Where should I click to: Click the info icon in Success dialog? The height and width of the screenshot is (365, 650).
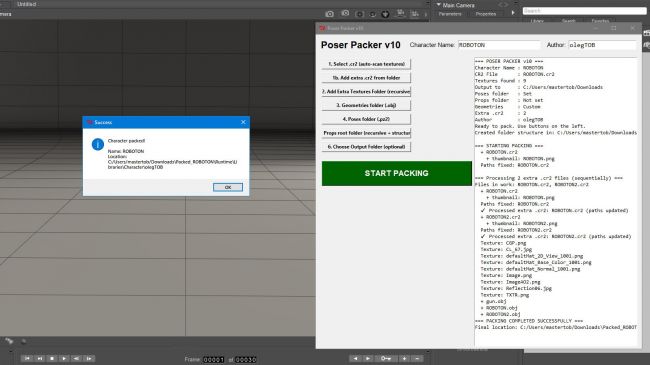tap(98, 144)
